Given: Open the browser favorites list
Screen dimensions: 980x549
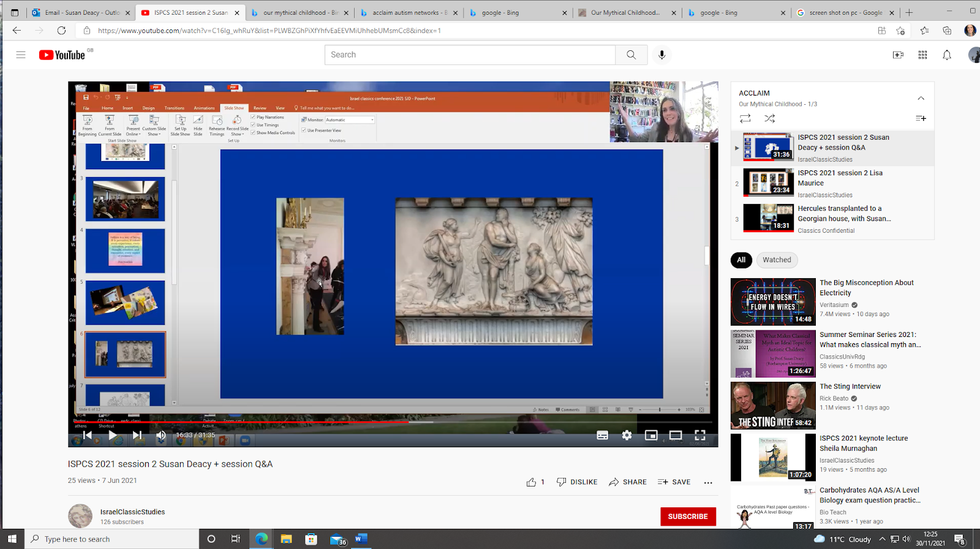Looking at the screenshot, I should 924,31.
